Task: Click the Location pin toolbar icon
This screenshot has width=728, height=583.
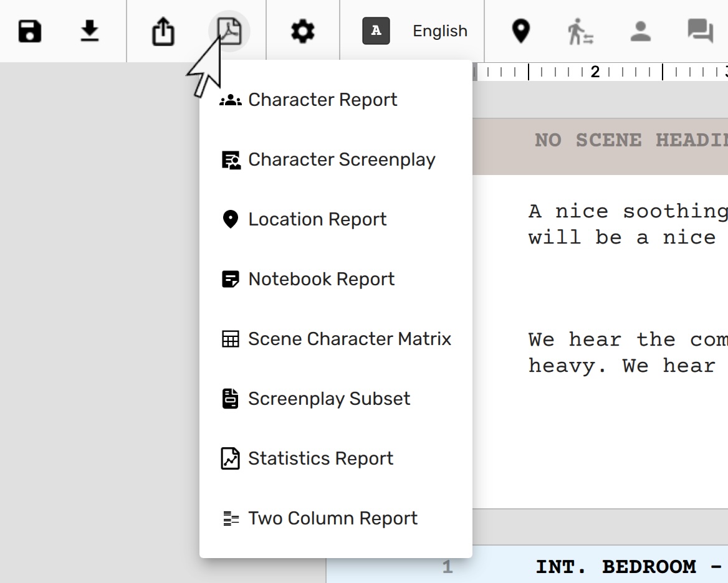Action: (x=520, y=31)
